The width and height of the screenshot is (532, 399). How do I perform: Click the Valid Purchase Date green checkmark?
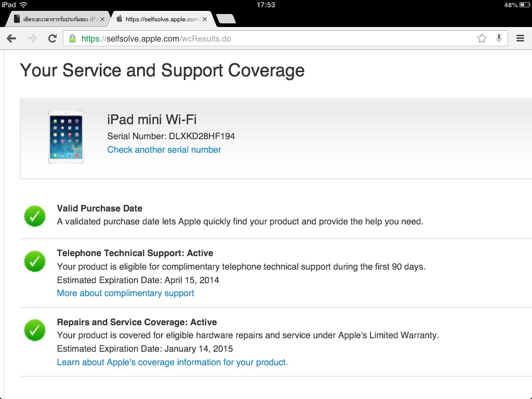(x=35, y=216)
